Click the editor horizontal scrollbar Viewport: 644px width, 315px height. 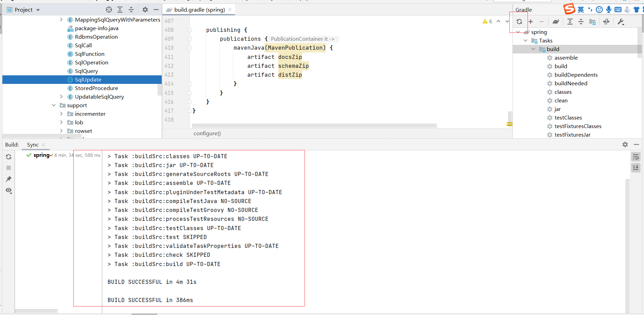314,126
